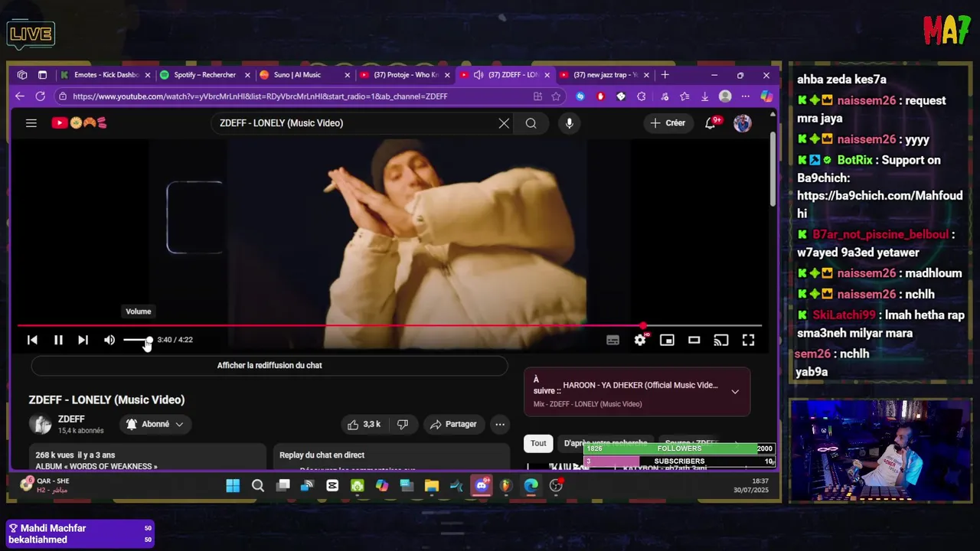Mute the ZDEFF tab via speaker icon
The image size is (980, 551).
(x=479, y=75)
